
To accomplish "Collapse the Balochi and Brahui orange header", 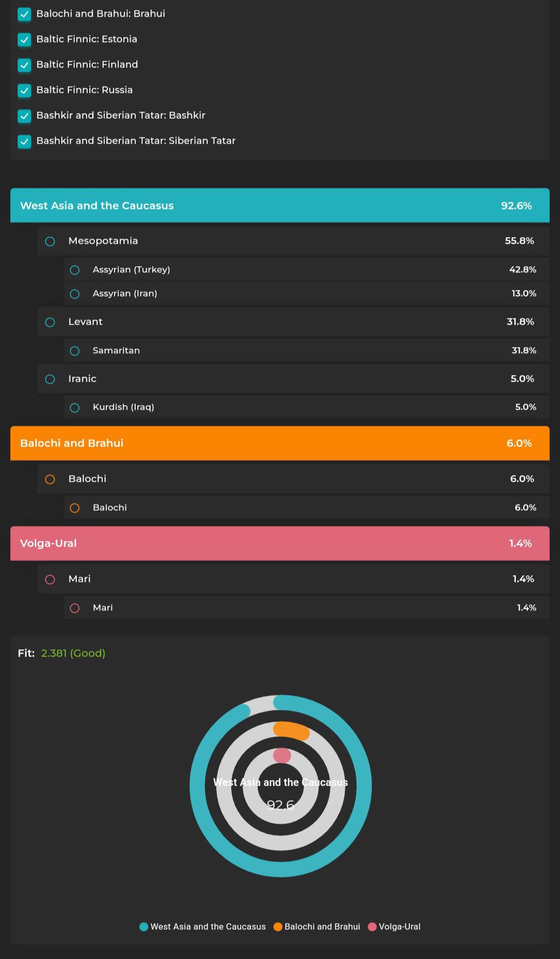I will pyautogui.click(x=280, y=443).
